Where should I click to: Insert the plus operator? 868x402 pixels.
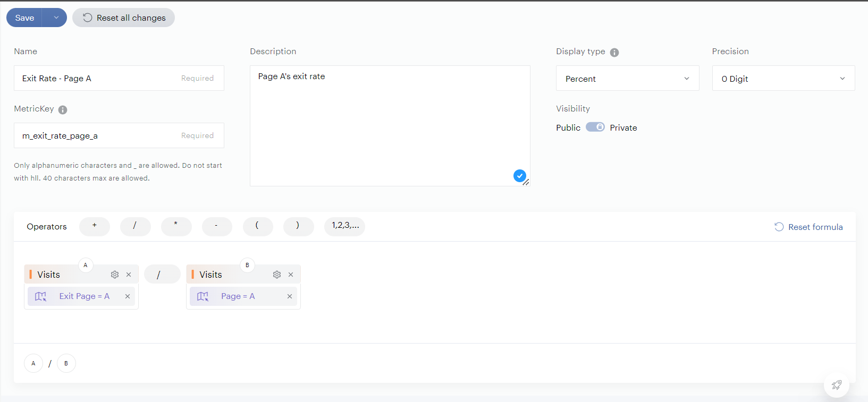(95, 226)
